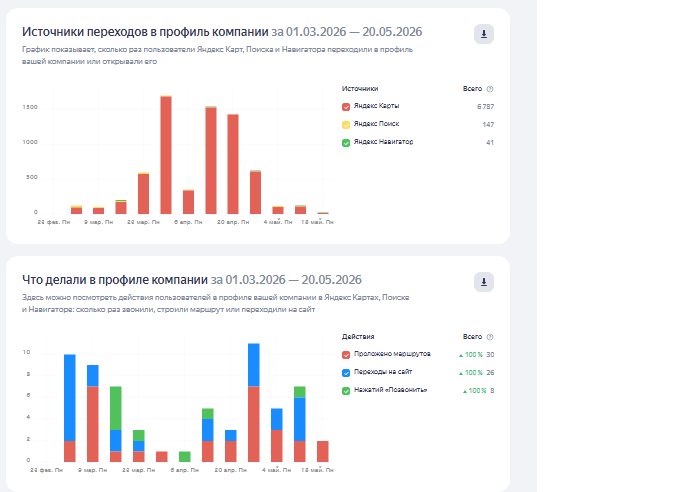
Task: Click the tallest red bar in sources chart
Action: tap(166, 155)
